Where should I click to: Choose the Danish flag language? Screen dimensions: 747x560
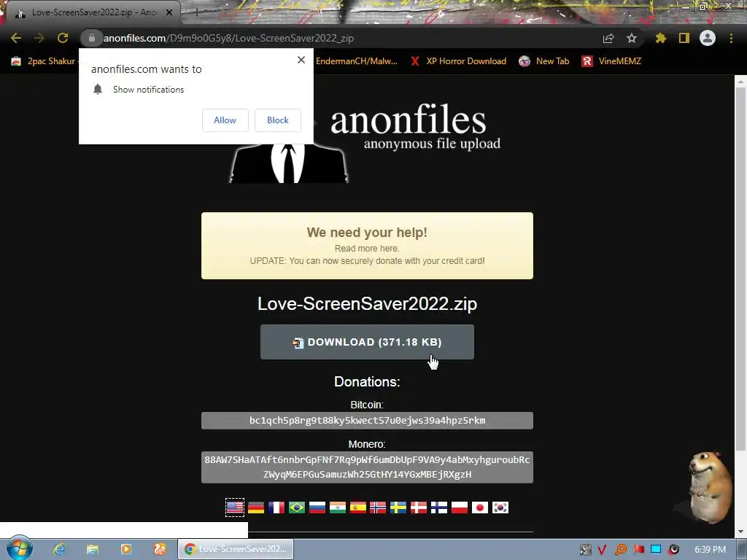click(419, 507)
